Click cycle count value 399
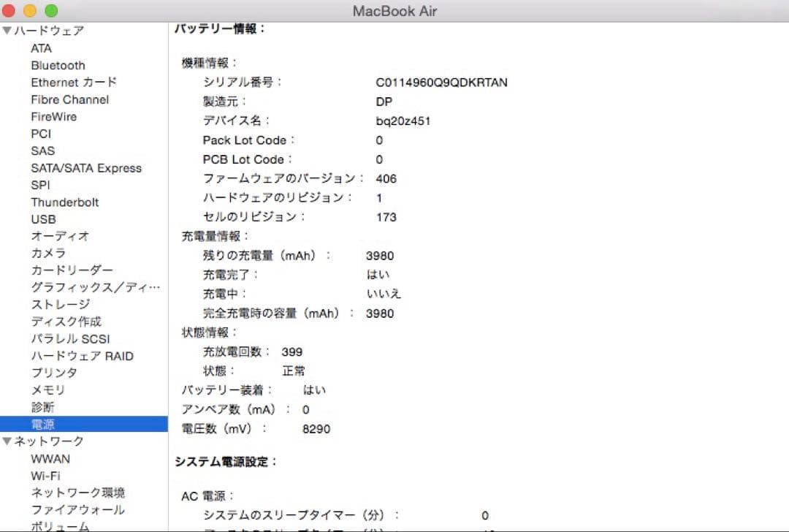The image size is (789, 532). point(291,351)
